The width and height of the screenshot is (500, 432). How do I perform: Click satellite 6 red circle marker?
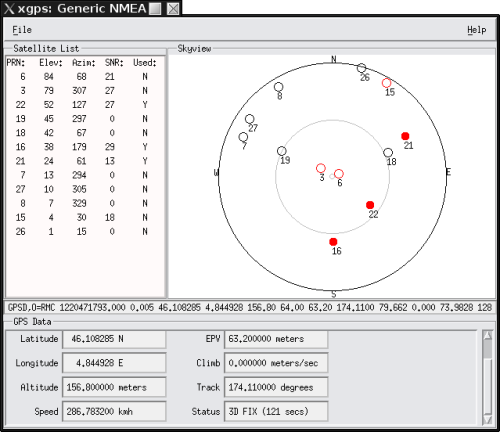pyautogui.click(x=339, y=174)
